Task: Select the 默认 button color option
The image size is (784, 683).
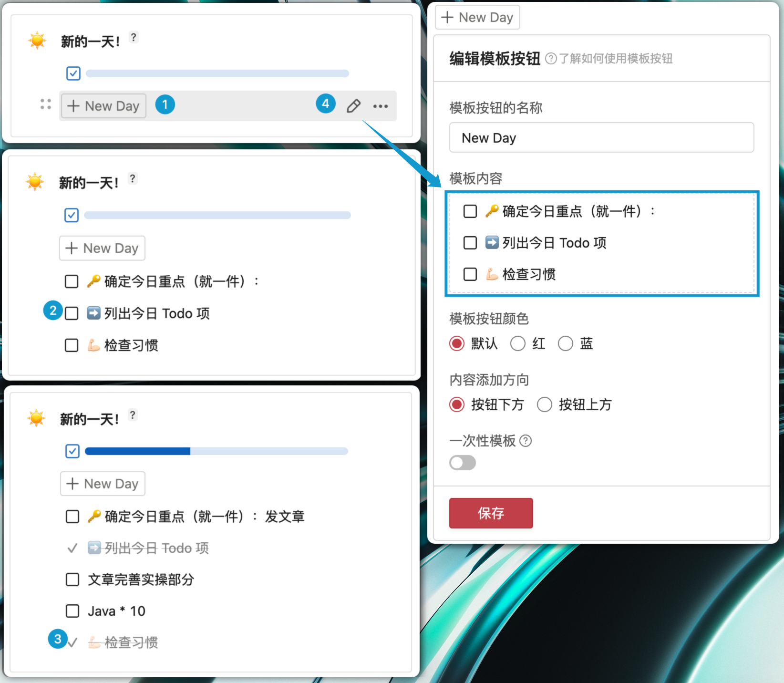Action: 457,343
